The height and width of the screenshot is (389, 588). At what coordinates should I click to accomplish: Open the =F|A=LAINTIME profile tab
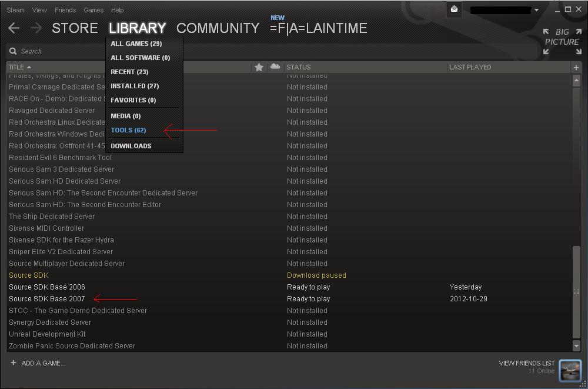click(x=318, y=28)
